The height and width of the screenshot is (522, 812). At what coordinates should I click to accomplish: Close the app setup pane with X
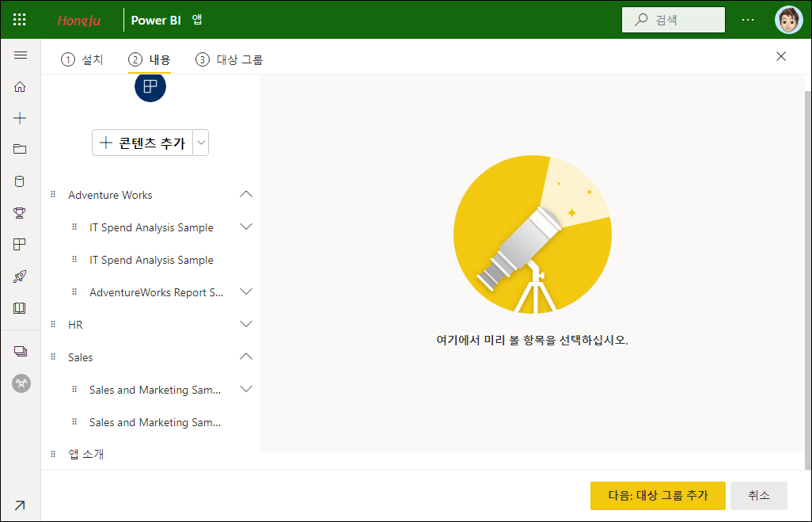pos(781,56)
